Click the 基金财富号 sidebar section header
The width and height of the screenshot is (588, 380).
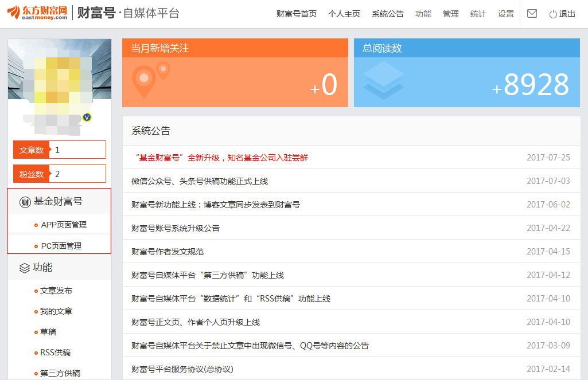point(59,202)
